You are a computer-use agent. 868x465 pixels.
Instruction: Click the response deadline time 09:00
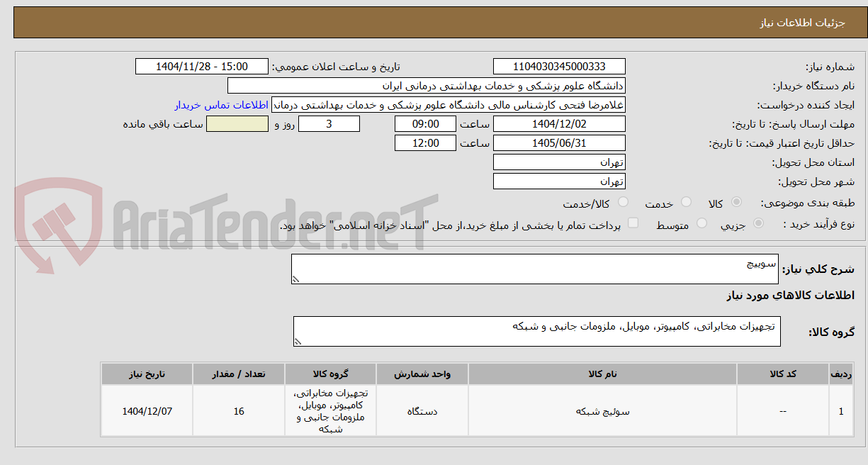pos(425,124)
